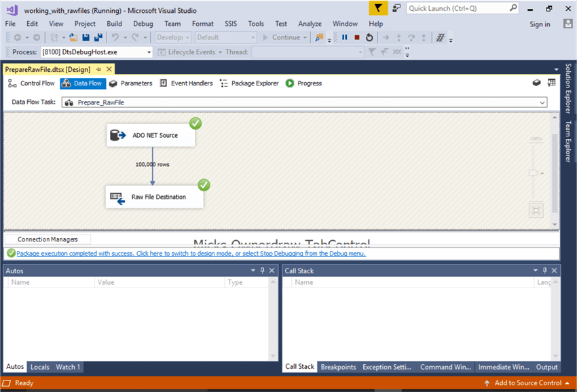
Task: Click the Variables icon in designer toolbar
Action: [x=536, y=83]
